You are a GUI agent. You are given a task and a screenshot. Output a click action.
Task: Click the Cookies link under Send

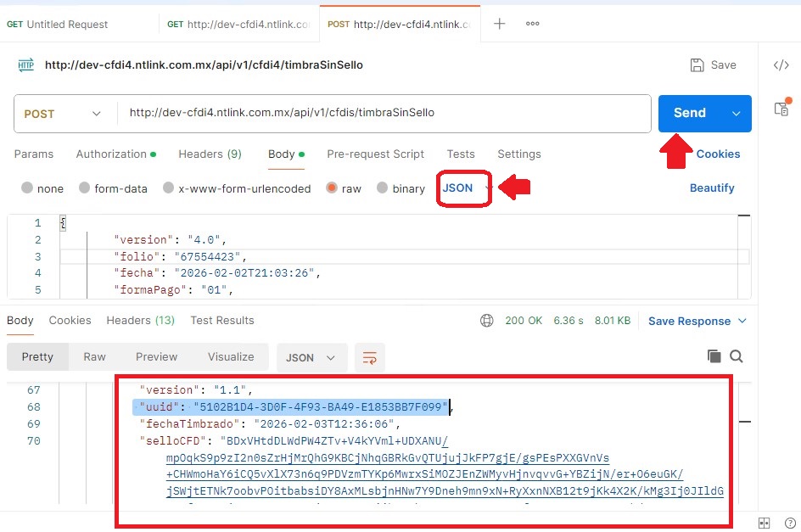point(718,154)
